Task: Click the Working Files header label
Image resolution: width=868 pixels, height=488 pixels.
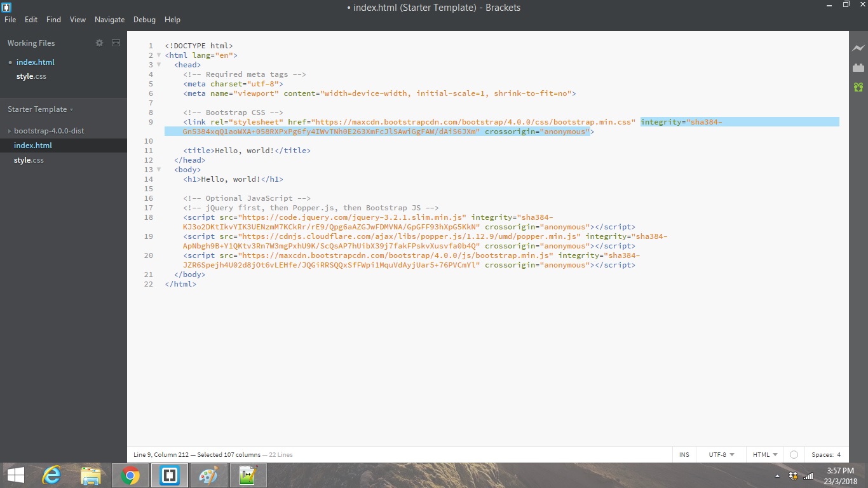Action: click(x=31, y=43)
